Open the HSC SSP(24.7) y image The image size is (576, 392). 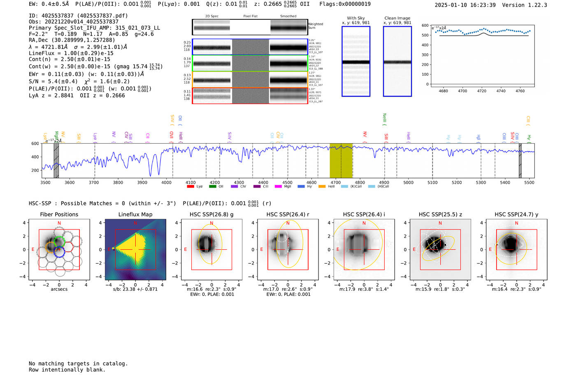pyautogui.click(x=517, y=250)
